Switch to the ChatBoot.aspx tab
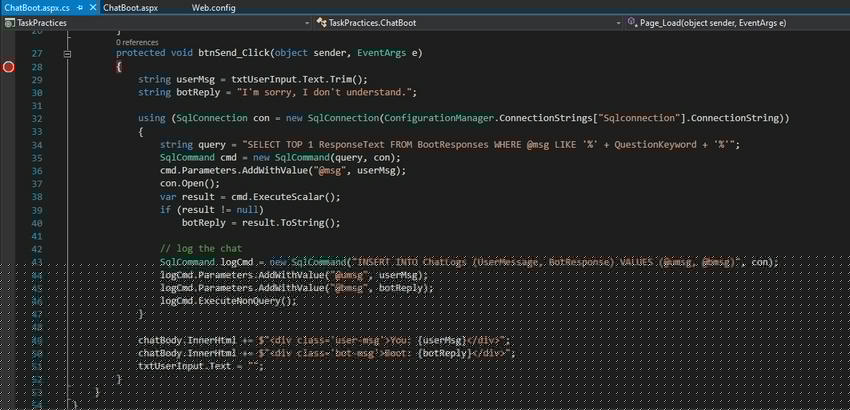 [x=133, y=7]
